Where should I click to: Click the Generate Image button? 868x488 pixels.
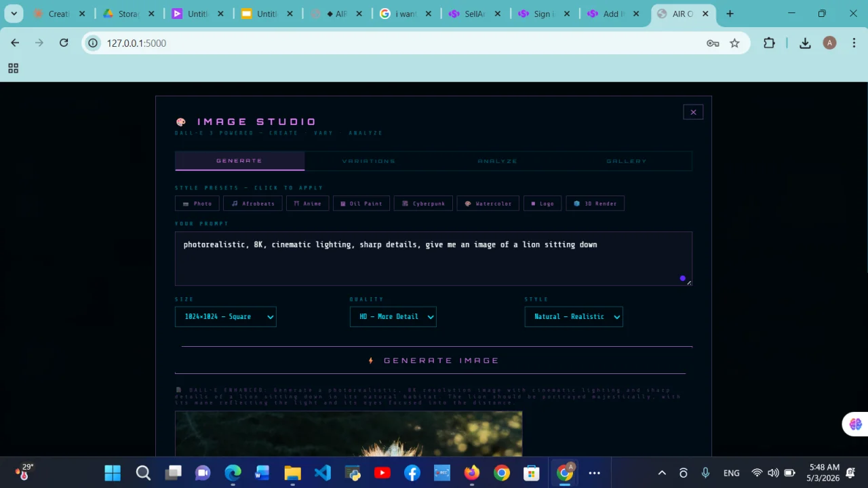click(x=434, y=360)
